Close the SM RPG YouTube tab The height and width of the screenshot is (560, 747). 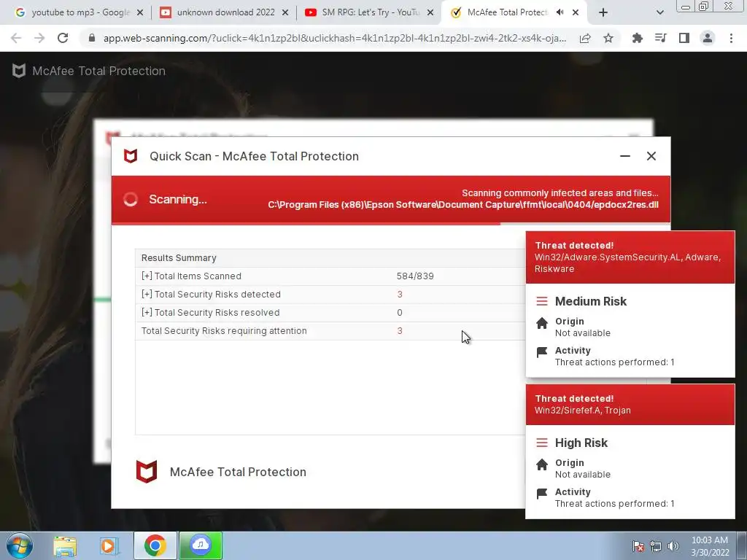tap(430, 12)
